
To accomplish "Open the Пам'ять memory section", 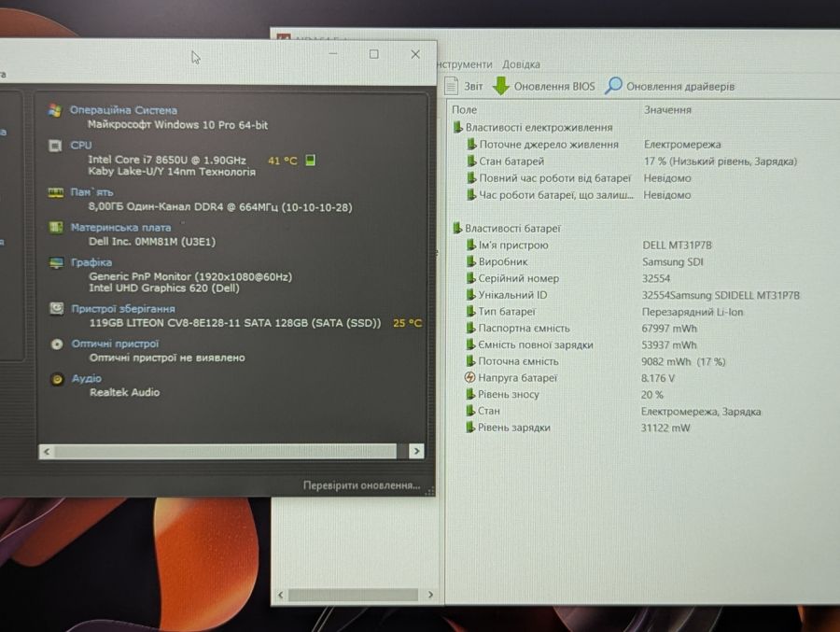I will point(91,192).
